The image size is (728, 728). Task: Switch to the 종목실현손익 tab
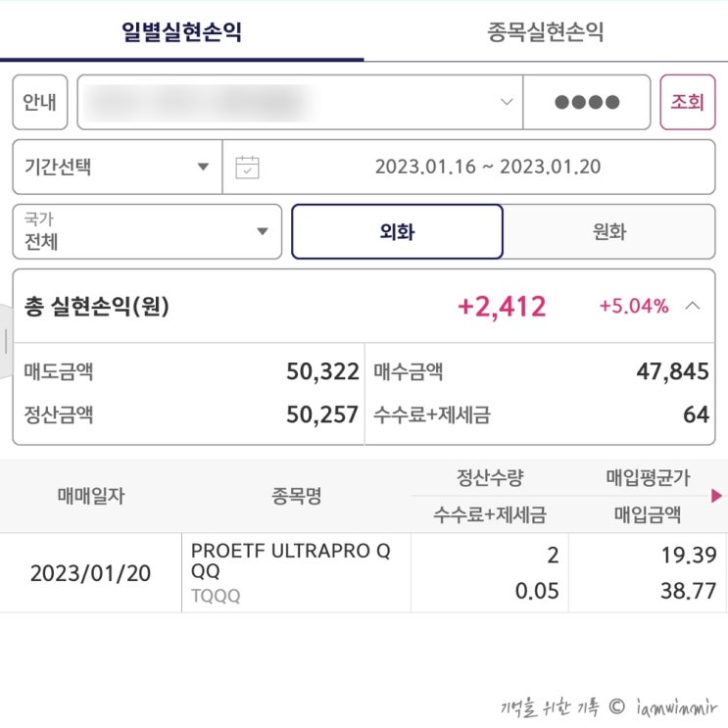[x=545, y=32]
